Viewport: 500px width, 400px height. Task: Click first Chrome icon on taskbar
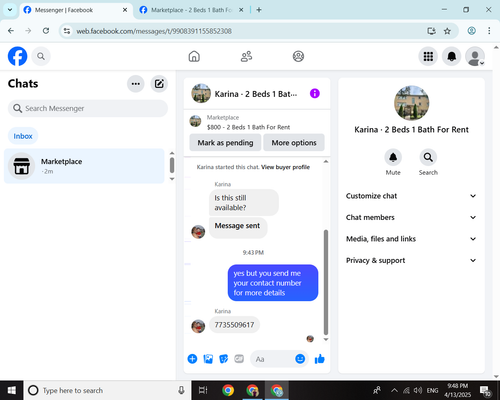pos(228,390)
